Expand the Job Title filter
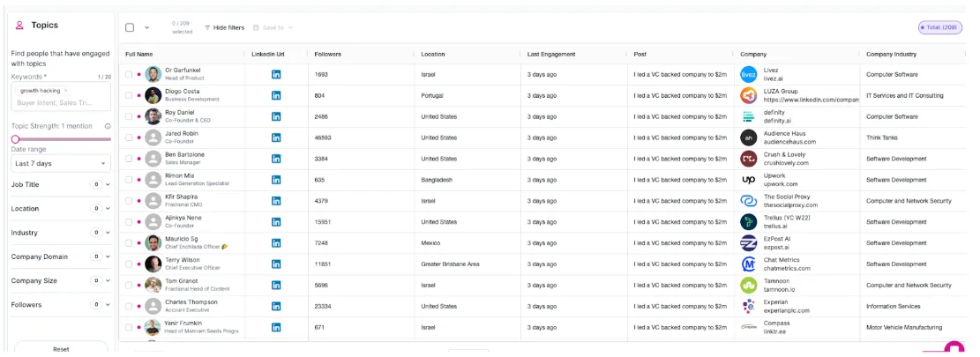980x357 pixels. click(x=61, y=185)
